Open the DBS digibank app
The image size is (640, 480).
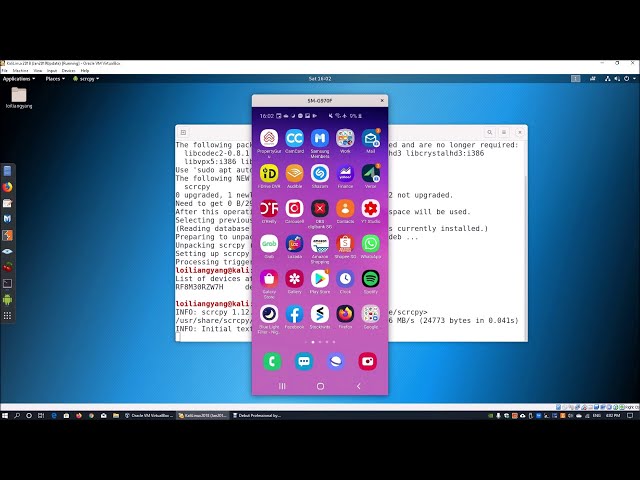click(320, 209)
